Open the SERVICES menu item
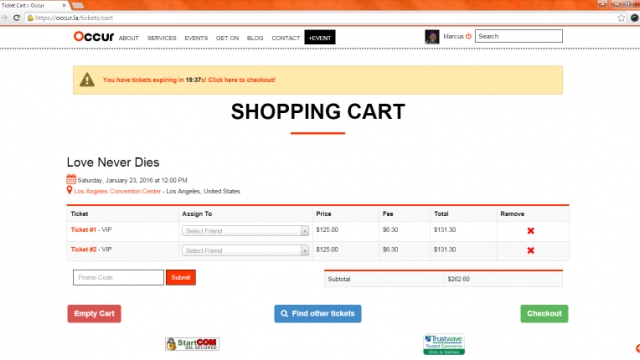Viewport: 640px width, 360px height. [162, 38]
